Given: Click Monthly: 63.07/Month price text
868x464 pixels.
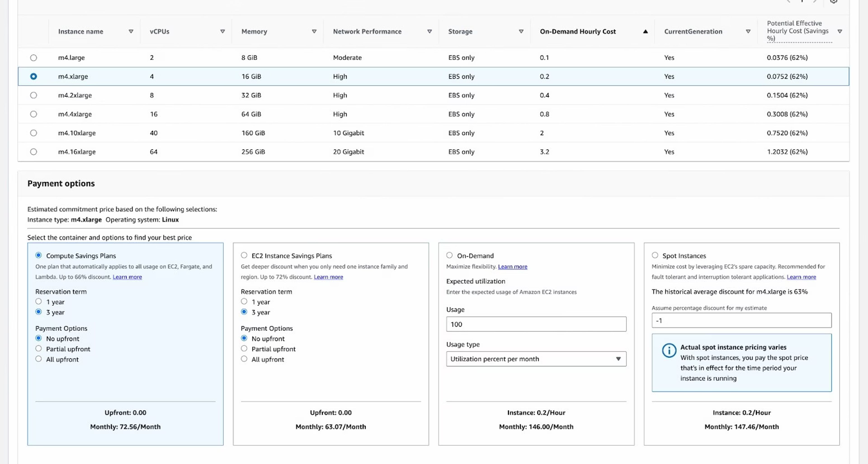Looking at the screenshot, I should click(330, 427).
